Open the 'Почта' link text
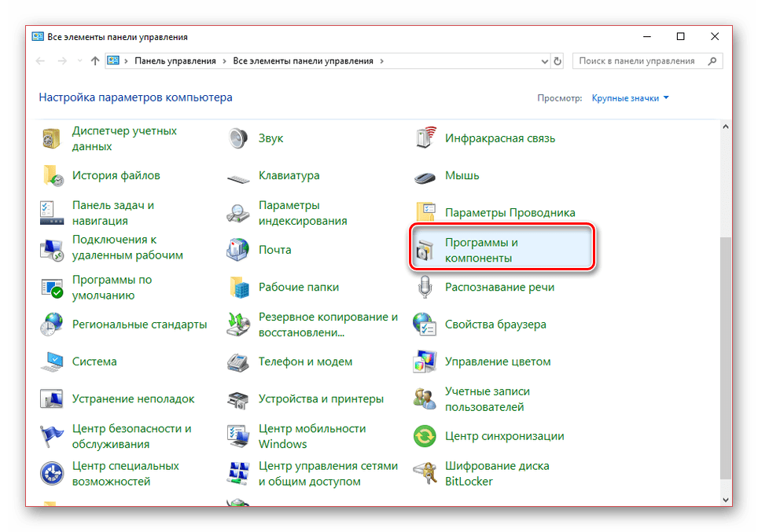Screen dimensions: 758x532 275,251
